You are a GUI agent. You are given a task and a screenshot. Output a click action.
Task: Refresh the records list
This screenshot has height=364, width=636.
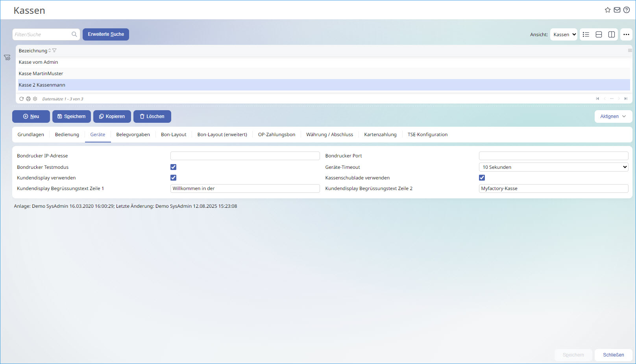(x=22, y=99)
